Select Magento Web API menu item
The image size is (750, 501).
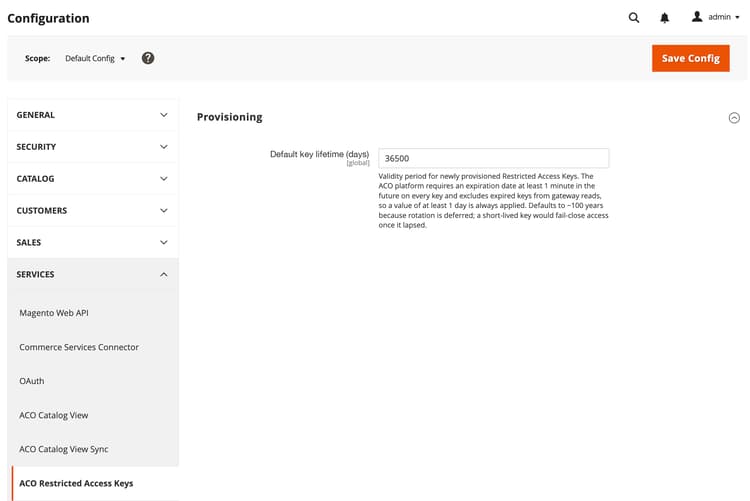coord(54,313)
